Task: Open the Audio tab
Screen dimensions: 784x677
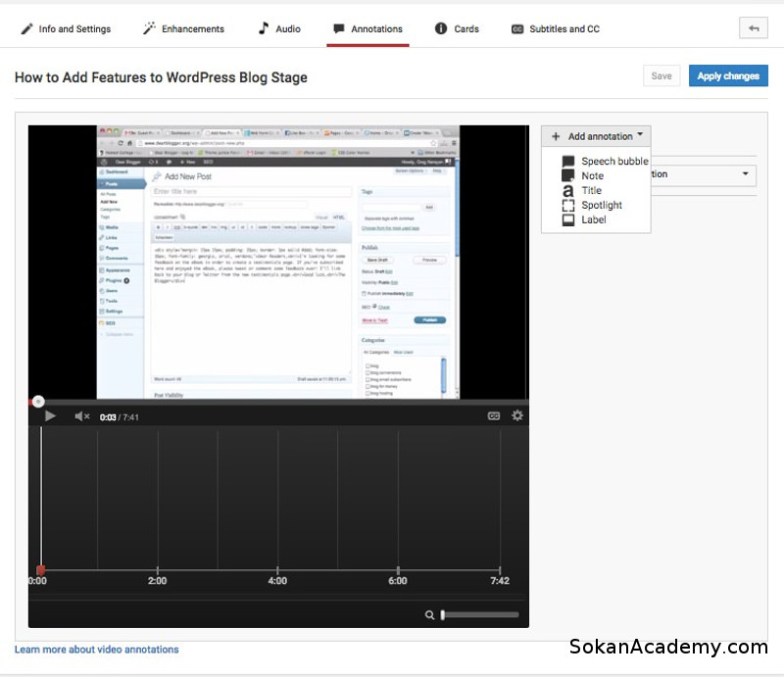Action: tap(279, 29)
